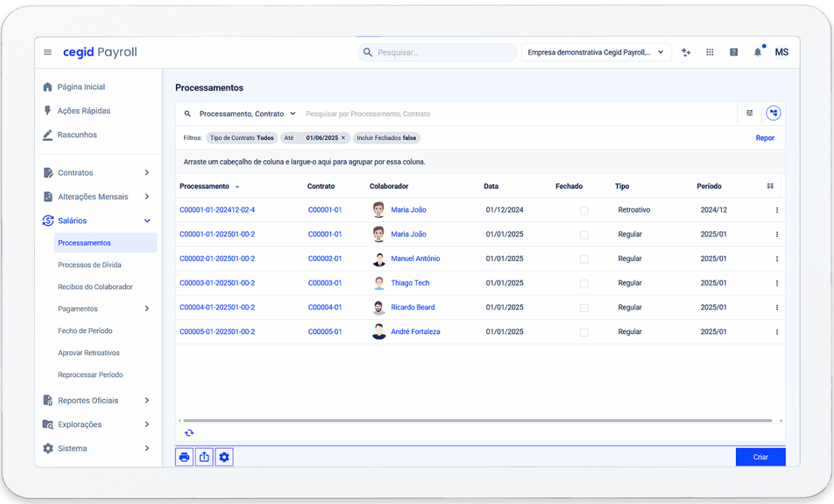This screenshot has width=834, height=504.
Task: Open row menu for André Fortaleza row
Action: [777, 332]
